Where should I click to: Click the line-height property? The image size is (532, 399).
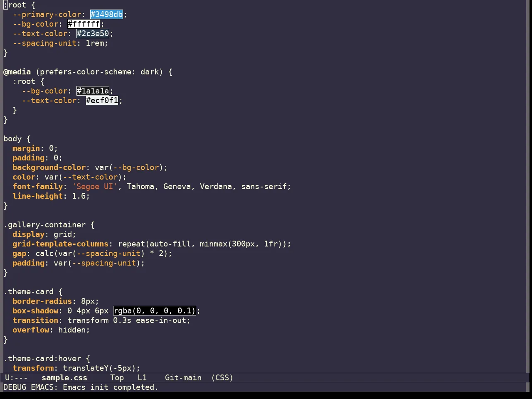click(38, 196)
